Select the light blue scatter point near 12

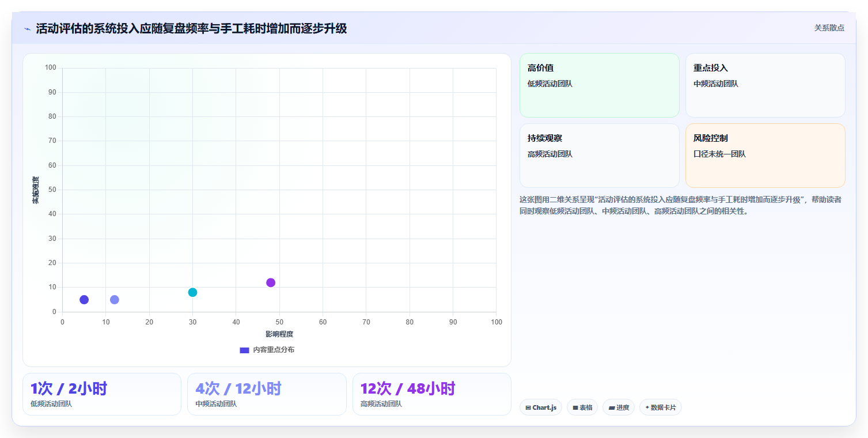[115, 300]
